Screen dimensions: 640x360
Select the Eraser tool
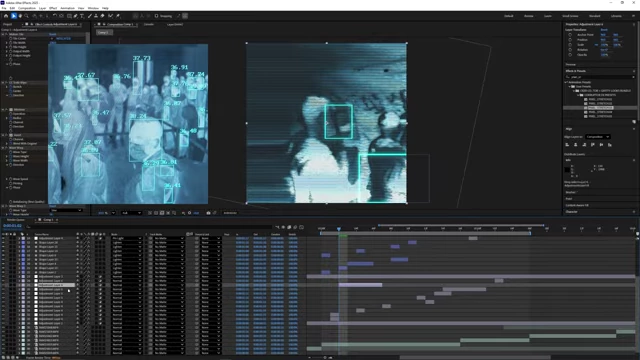[x=102, y=16]
